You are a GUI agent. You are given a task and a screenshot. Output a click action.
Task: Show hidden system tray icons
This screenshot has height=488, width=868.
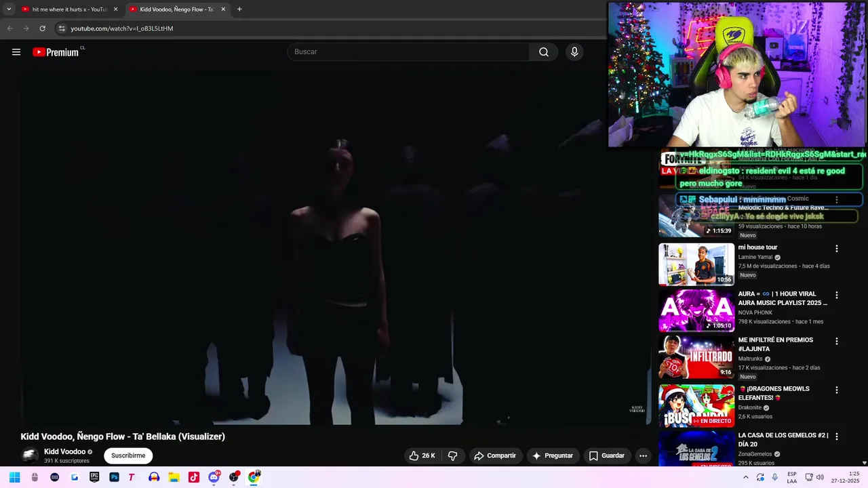coord(745,477)
